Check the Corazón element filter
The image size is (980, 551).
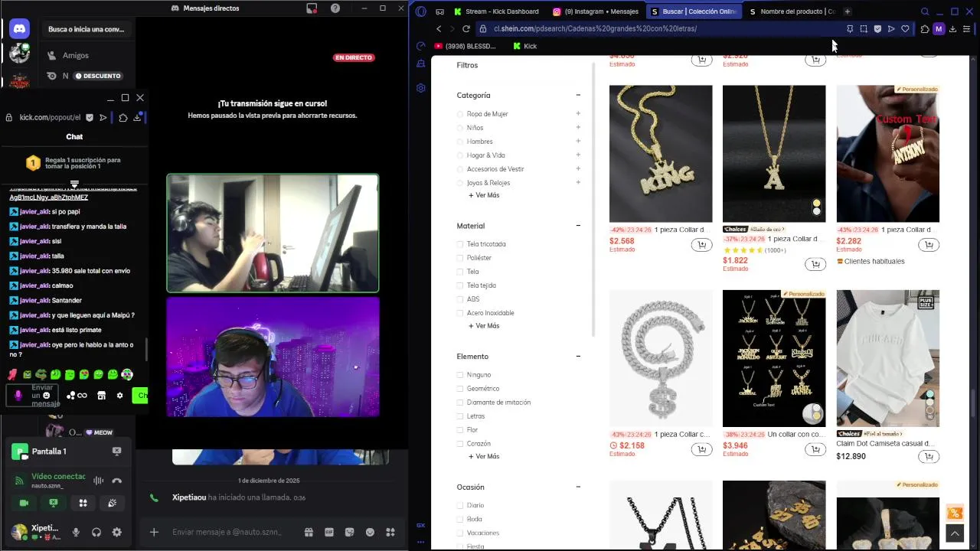coord(460,444)
